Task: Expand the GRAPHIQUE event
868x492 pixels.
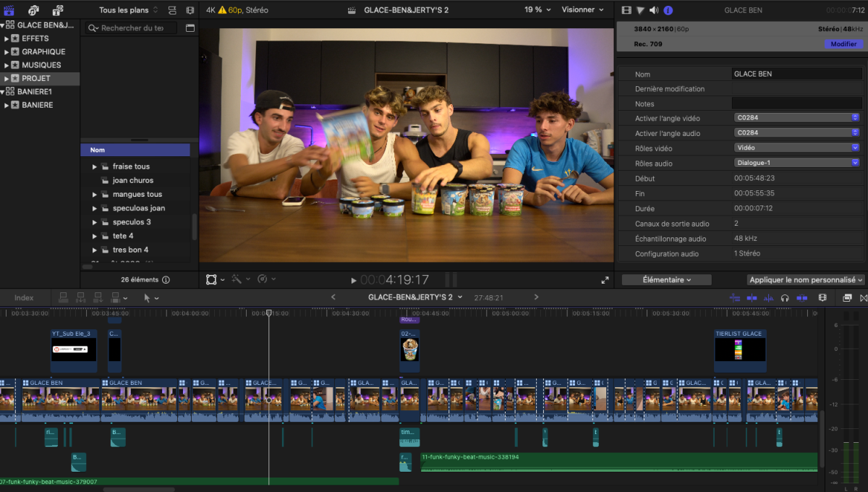Action: click(7, 51)
